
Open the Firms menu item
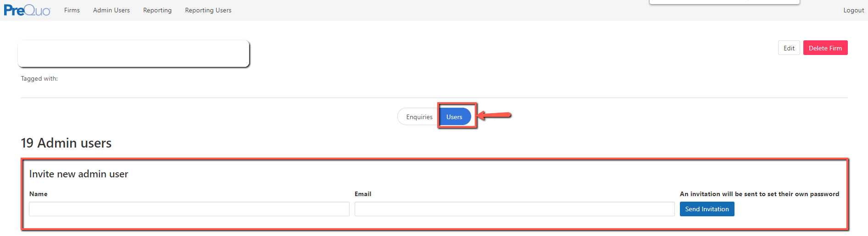(72, 10)
